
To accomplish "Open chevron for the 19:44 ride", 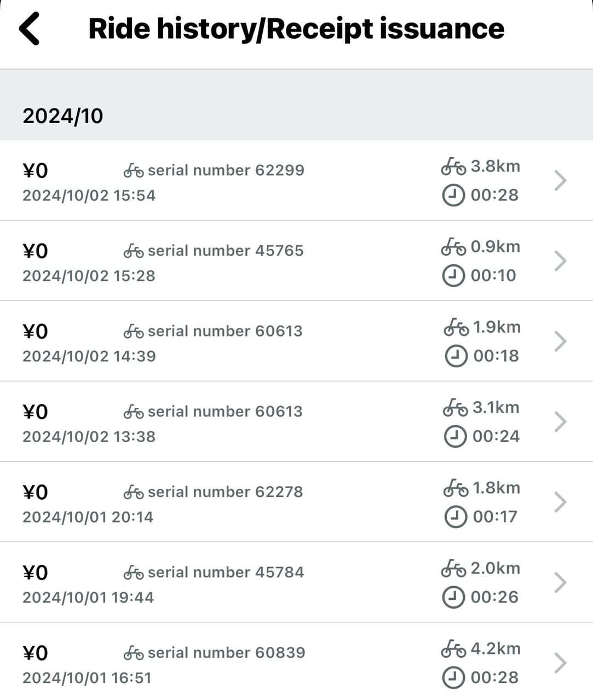I will pos(560,583).
